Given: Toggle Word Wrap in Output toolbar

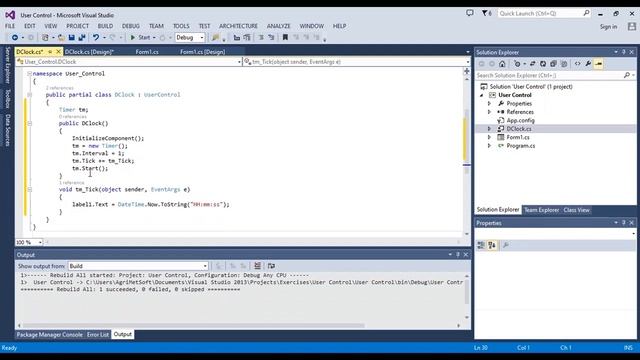Looking at the screenshot, I should (271, 266).
